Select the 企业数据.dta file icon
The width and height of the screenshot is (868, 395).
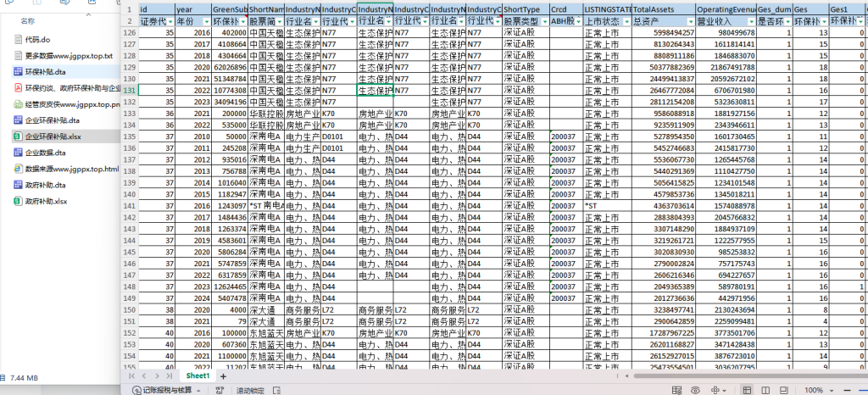click(x=19, y=153)
